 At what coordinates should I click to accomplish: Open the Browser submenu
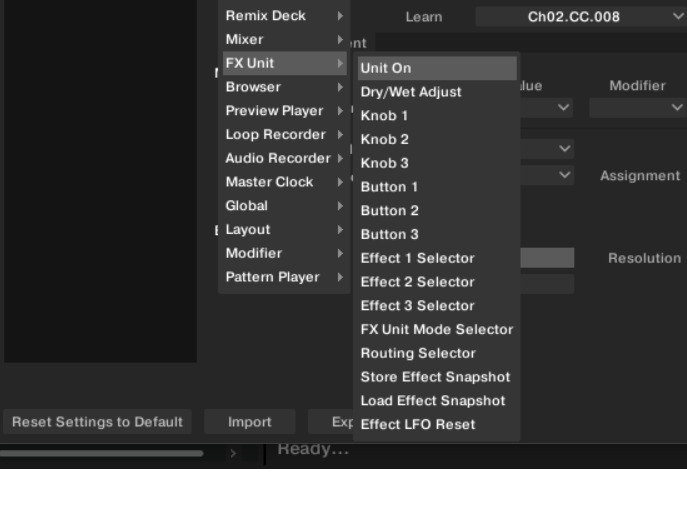click(284, 87)
